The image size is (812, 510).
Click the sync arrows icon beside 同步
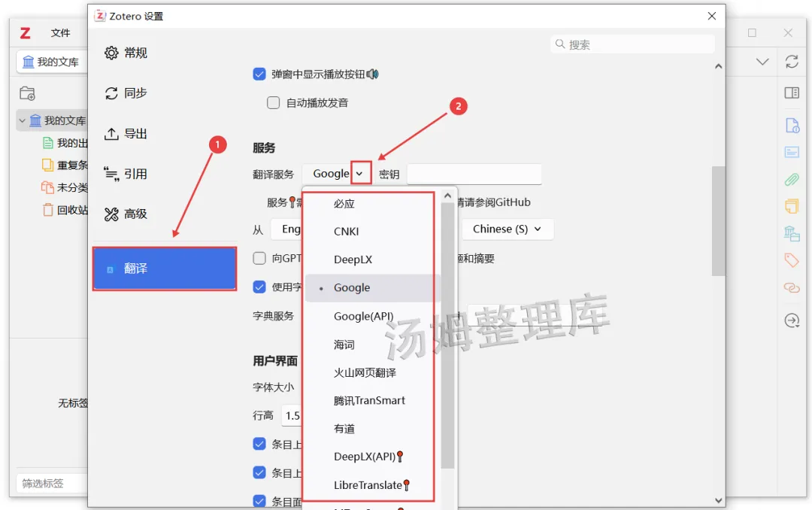[111, 93]
